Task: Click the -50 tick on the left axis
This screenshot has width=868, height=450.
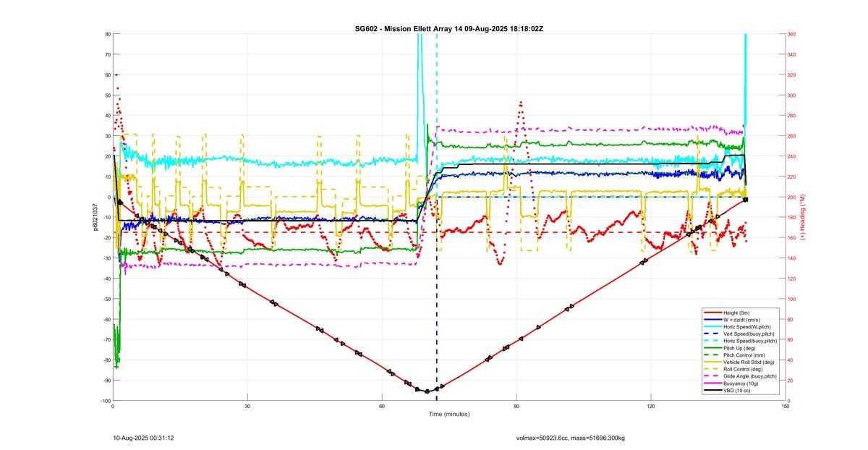Action: (x=106, y=299)
